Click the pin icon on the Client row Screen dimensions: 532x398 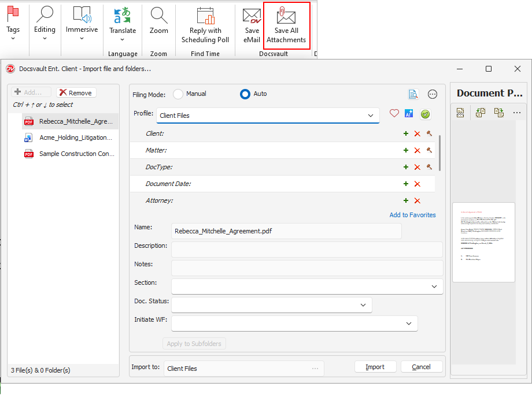pos(429,133)
